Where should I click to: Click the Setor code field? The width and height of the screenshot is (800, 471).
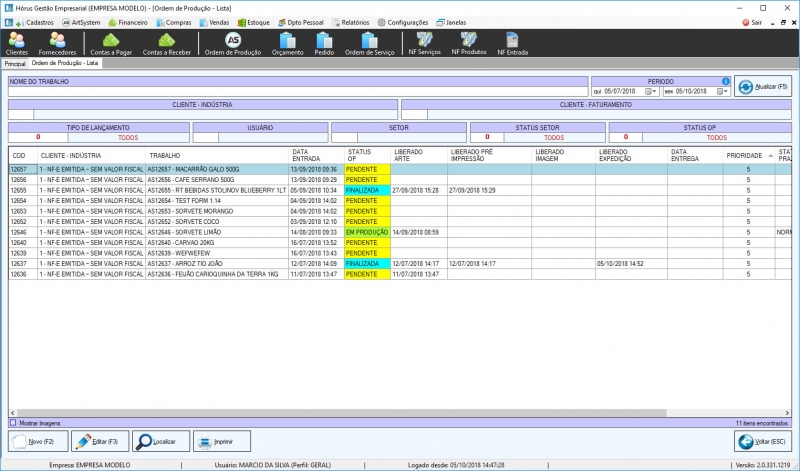344,137
